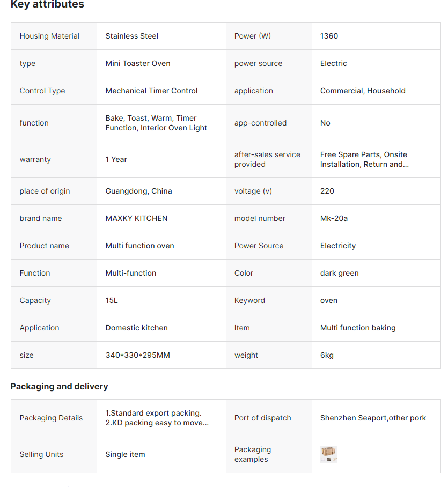Select the 15L capacity value

[112, 300]
